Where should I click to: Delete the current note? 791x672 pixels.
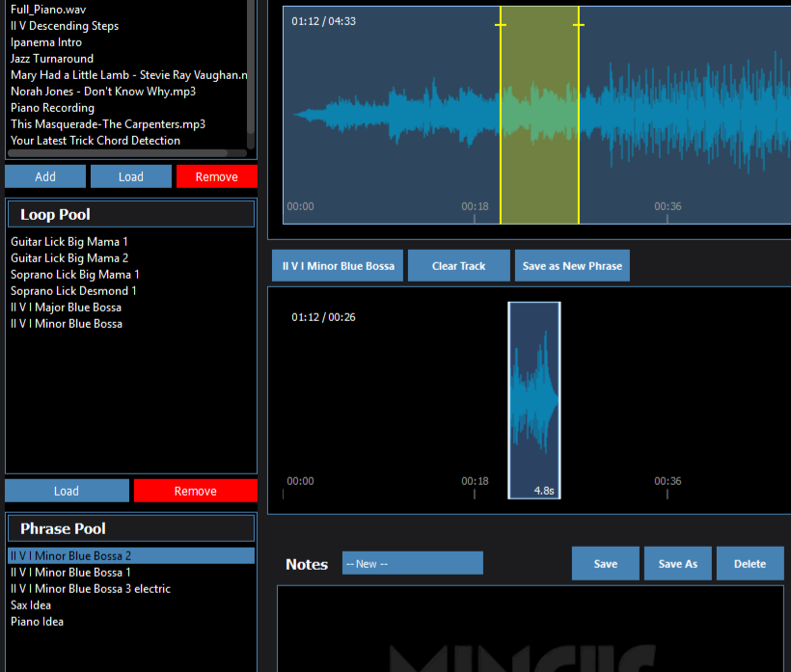click(x=750, y=564)
